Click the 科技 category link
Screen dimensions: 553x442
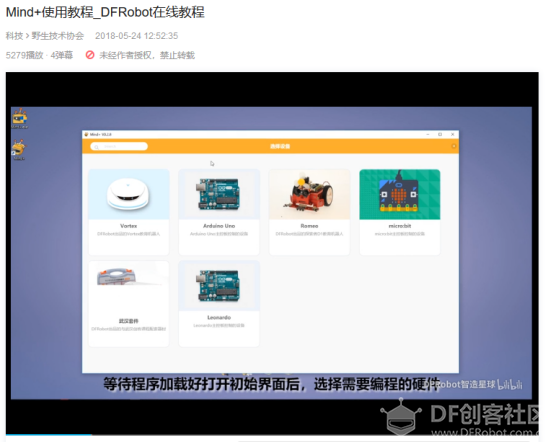tap(14, 36)
